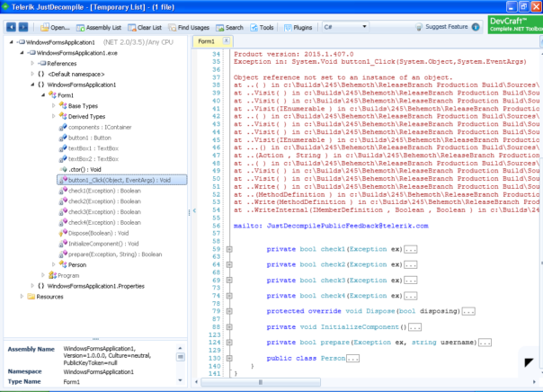This screenshot has width=543, height=392.
Task: Click the Suggest Feature link
Action: coord(447,27)
